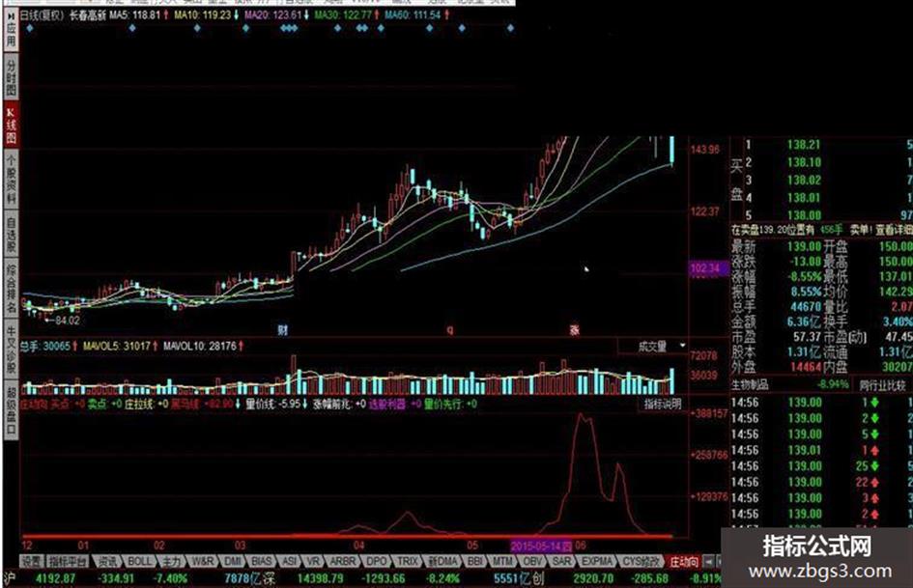Select the MTM indicator tab
Viewport: 913px width, 588px height.
tap(502, 561)
